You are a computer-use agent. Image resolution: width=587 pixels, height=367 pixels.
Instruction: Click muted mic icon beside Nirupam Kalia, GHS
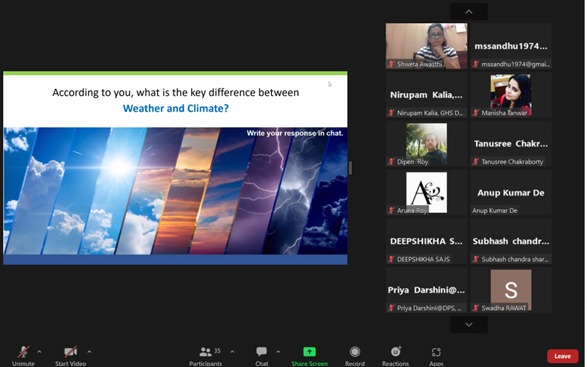point(391,113)
